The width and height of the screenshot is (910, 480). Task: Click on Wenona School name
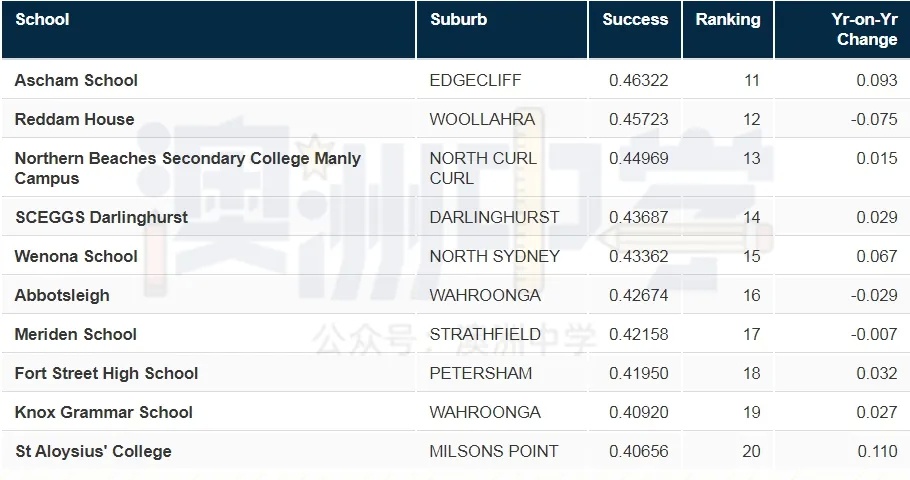point(76,256)
